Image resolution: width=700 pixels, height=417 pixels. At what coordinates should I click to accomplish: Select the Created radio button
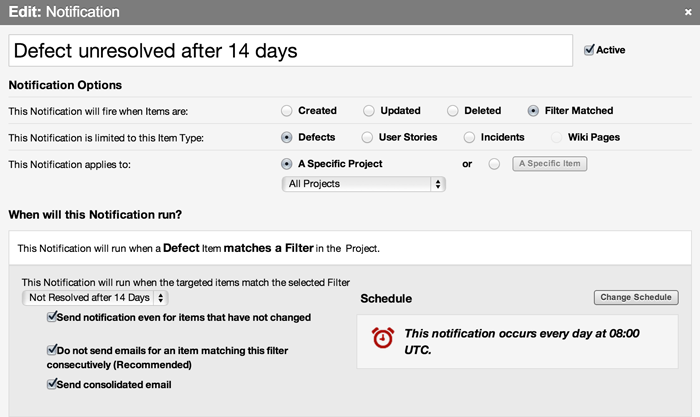[287, 111]
